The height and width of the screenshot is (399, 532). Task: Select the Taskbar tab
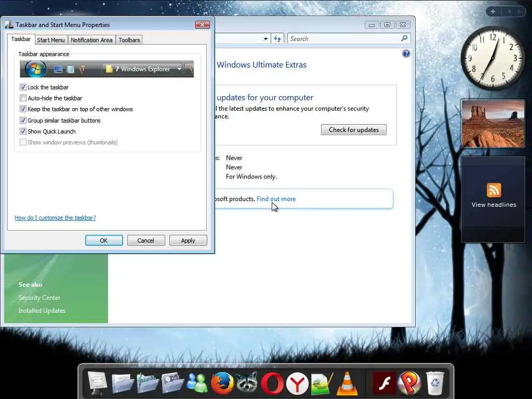[21, 39]
